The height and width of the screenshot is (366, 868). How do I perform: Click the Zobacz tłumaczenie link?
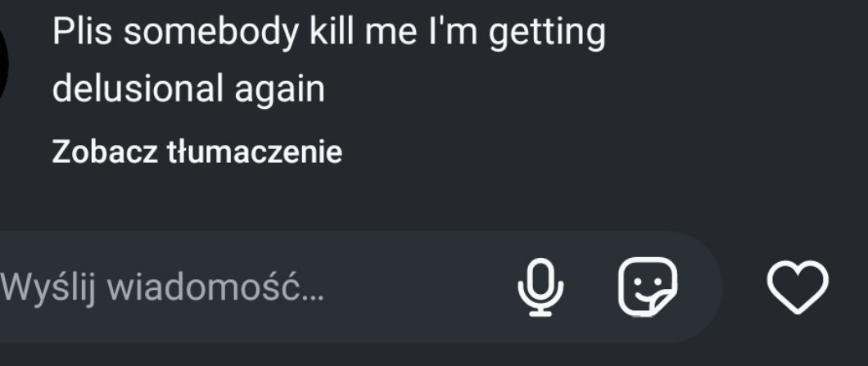tap(197, 151)
